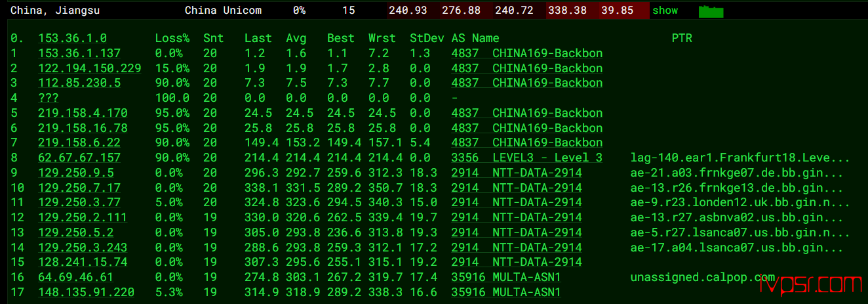Screen dimensions: 868x304
Task: Click the 'AS Name' column header
Action: point(475,38)
